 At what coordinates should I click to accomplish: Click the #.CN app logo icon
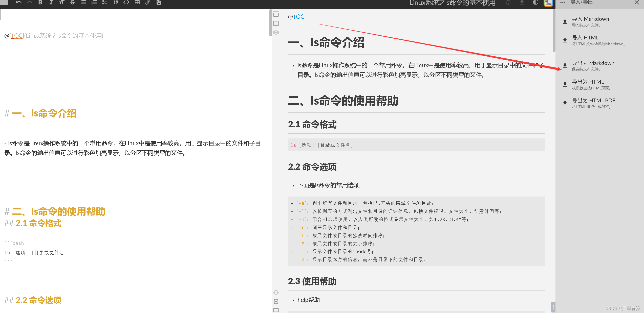tap(548, 3)
